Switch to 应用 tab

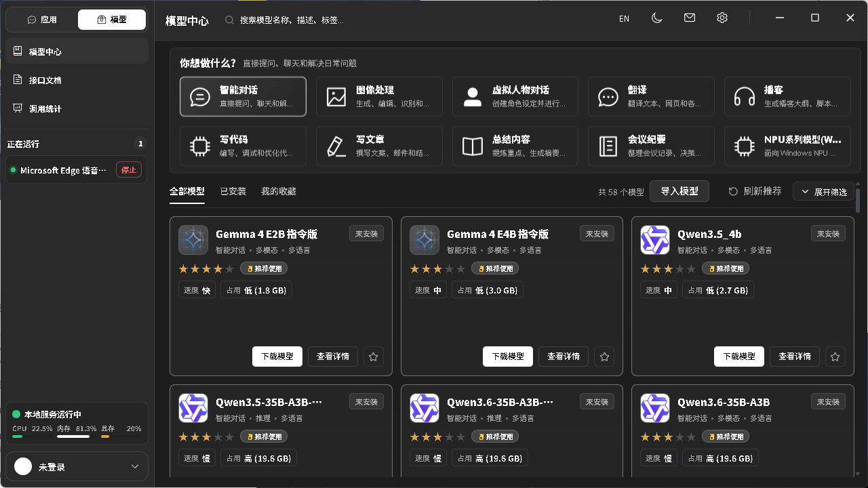(x=42, y=20)
